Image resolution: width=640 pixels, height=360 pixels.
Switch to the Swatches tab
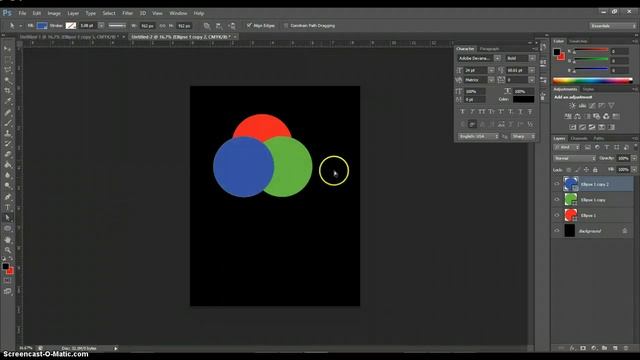click(x=578, y=41)
